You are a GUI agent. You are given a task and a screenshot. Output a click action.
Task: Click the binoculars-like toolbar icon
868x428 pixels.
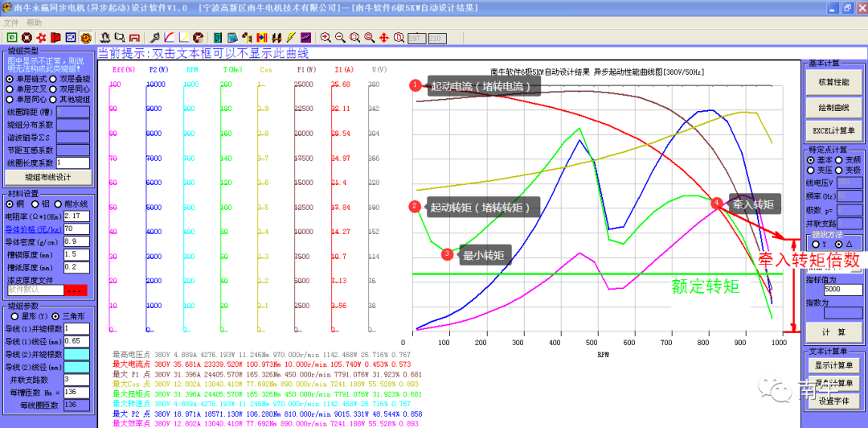(x=276, y=38)
